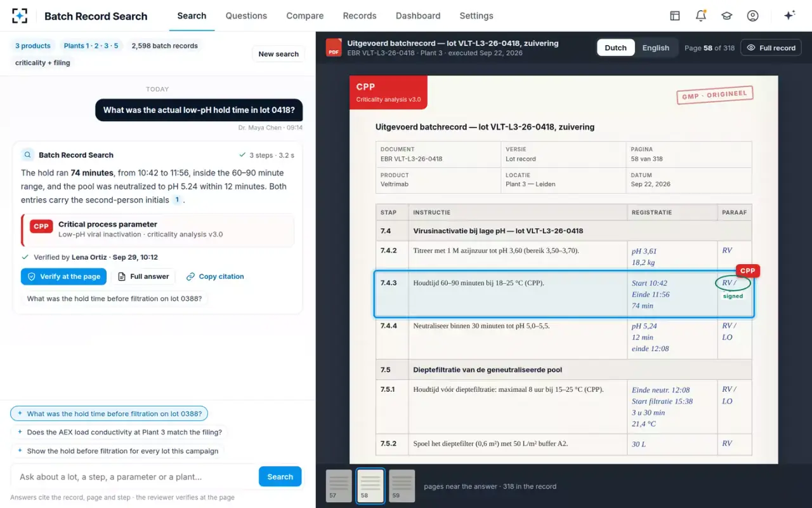Switch to the Records tab
Screen dimensions: 812x508
pyautogui.click(x=360, y=16)
